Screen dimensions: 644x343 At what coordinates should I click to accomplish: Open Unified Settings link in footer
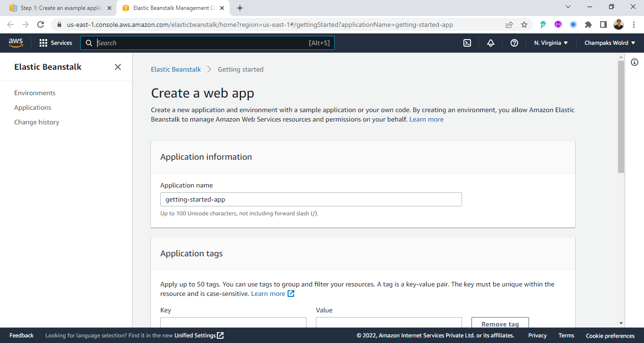coord(199,335)
